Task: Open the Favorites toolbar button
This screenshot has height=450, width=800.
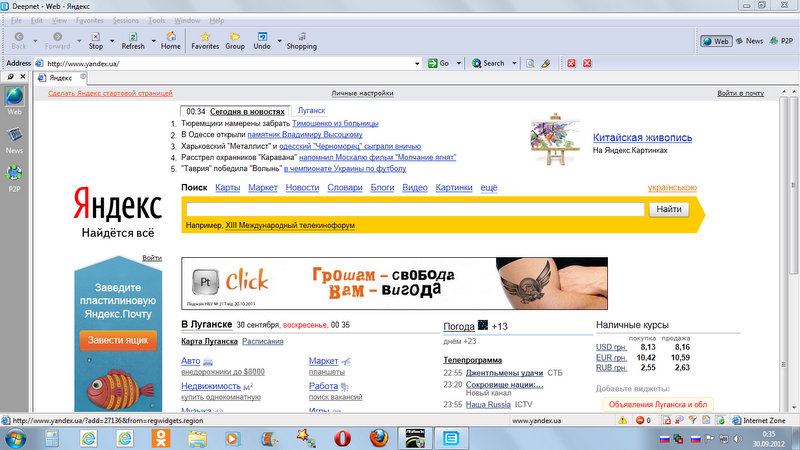Action: (x=205, y=40)
